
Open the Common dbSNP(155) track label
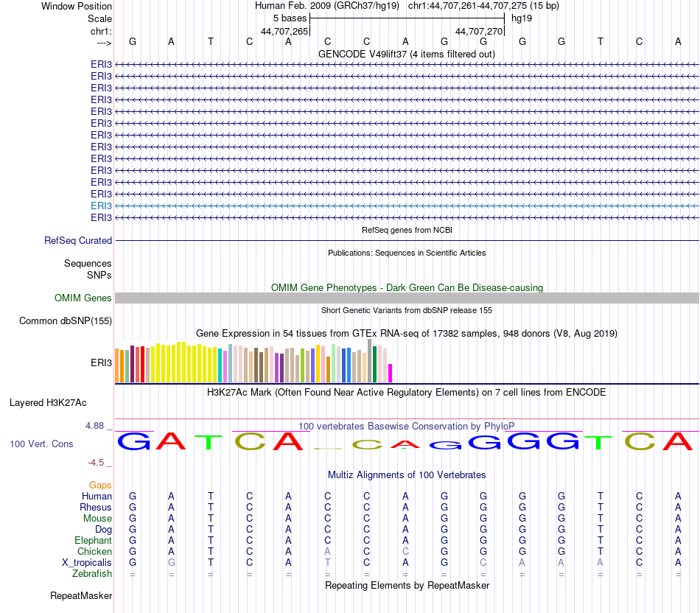pyautogui.click(x=65, y=321)
